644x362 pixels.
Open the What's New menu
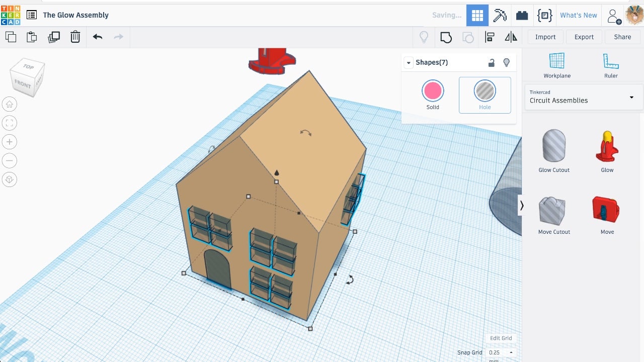[x=579, y=15]
